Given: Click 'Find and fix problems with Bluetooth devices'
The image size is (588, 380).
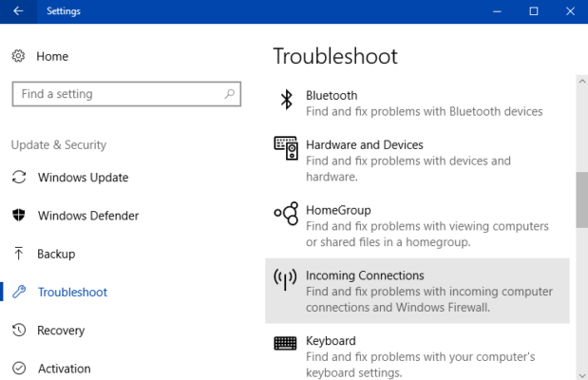Looking at the screenshot, I should click(424, 111).
